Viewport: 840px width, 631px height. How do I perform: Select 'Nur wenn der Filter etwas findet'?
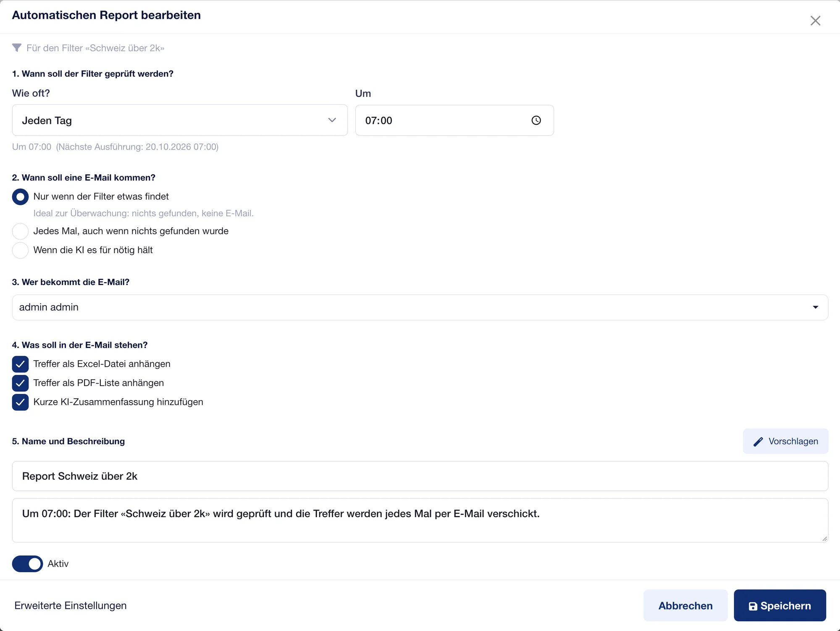(20, 196)
